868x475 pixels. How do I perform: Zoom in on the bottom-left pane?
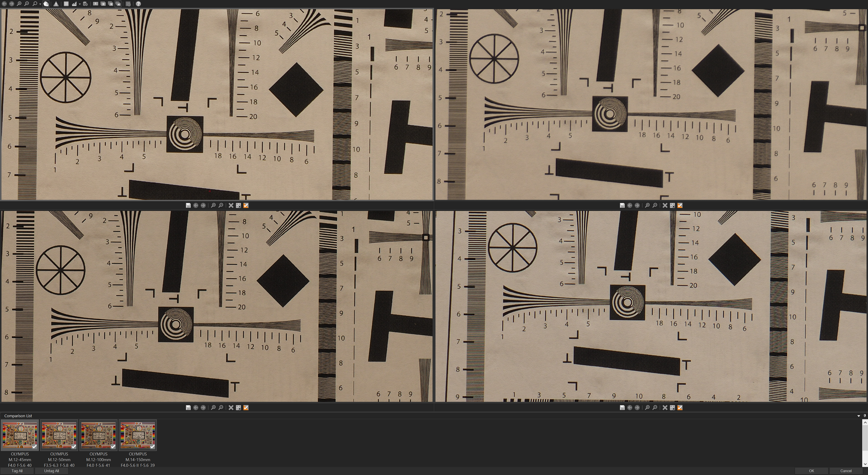pos(213,408)
